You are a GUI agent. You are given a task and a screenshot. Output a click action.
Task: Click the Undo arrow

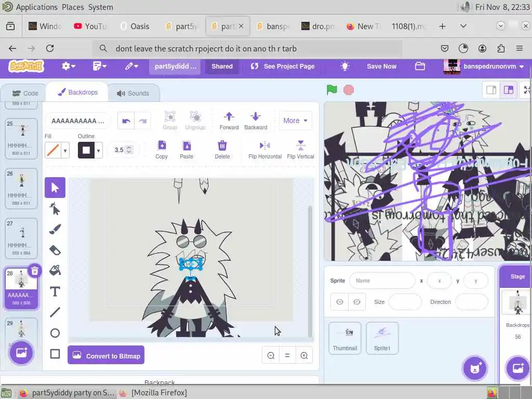[126, 121]
